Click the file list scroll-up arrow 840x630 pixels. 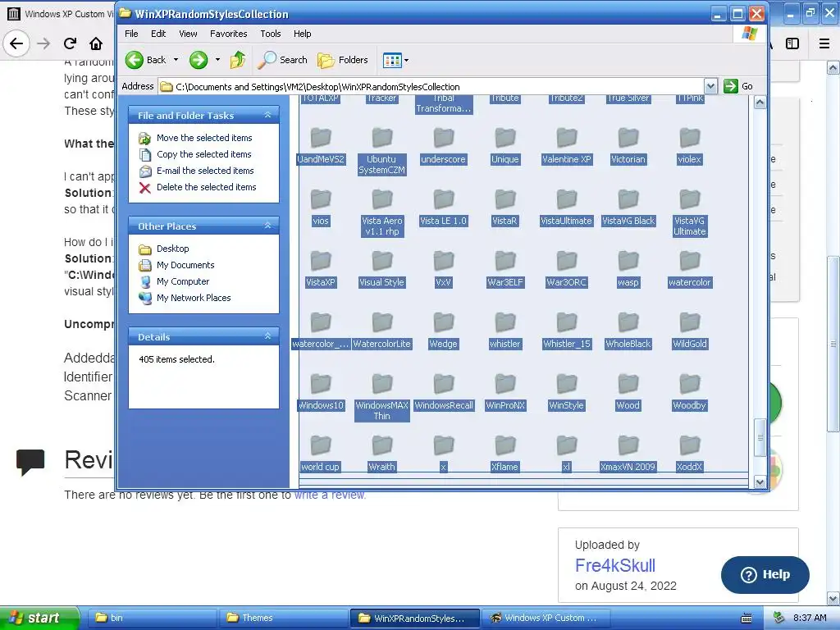click(x=760, y=103)
